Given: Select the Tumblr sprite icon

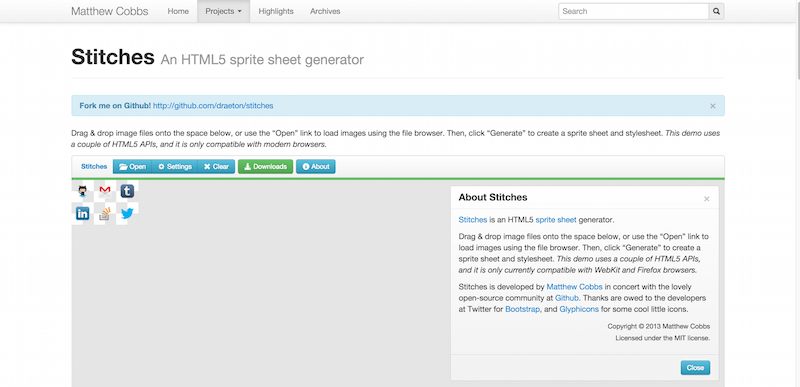Looking at the screenshot, I should 127,192.
